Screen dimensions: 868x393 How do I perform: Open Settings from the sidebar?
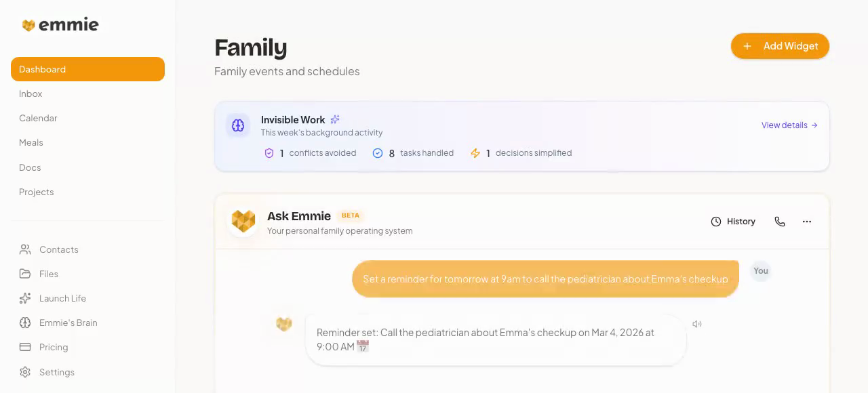56,372
